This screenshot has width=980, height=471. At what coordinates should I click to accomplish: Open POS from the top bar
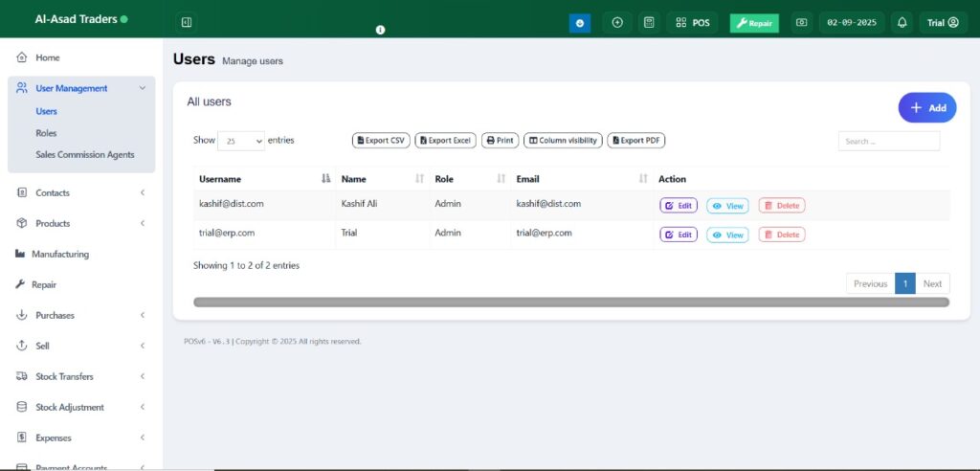coord(692,22)
